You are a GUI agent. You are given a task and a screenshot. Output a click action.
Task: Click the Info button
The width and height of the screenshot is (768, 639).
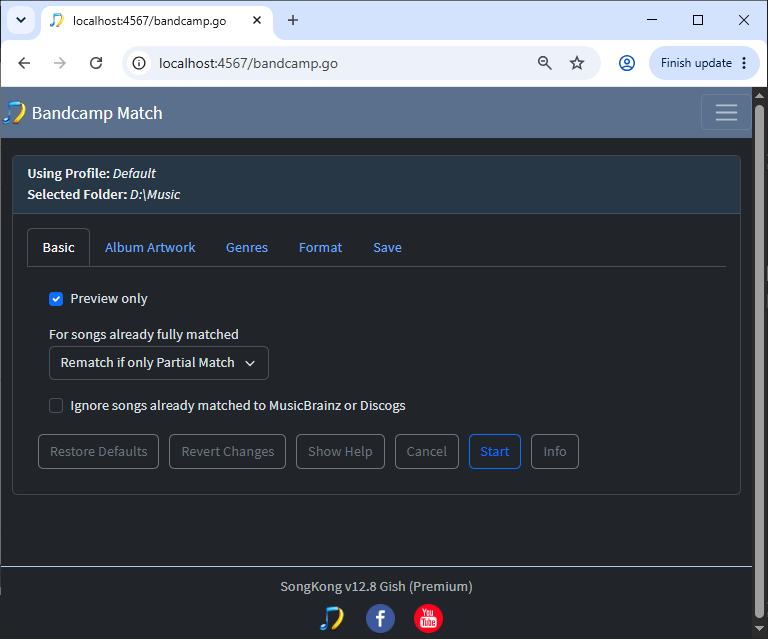pos(554,451)
